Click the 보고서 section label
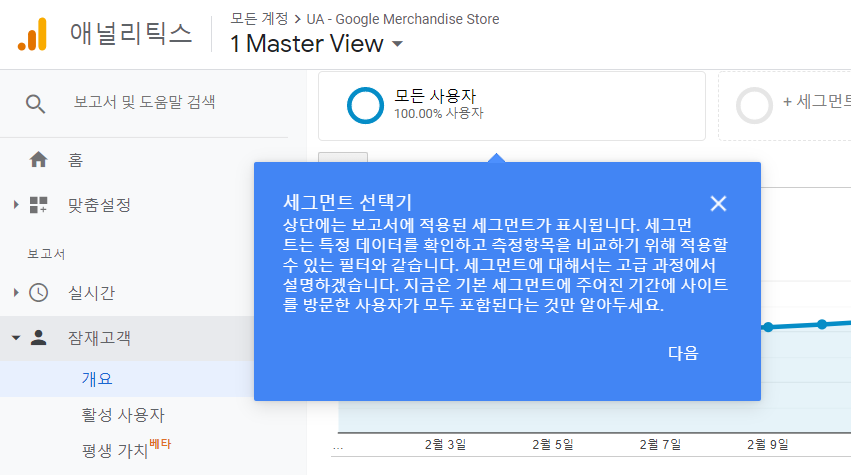This screenshot has width=851, height=475. 46,254
